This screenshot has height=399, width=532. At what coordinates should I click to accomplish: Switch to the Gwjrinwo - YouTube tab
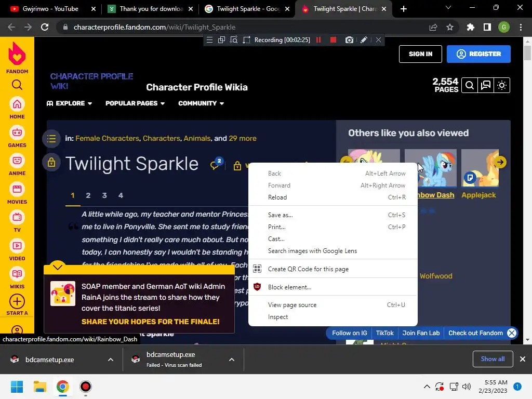click(x=50, y=9)
